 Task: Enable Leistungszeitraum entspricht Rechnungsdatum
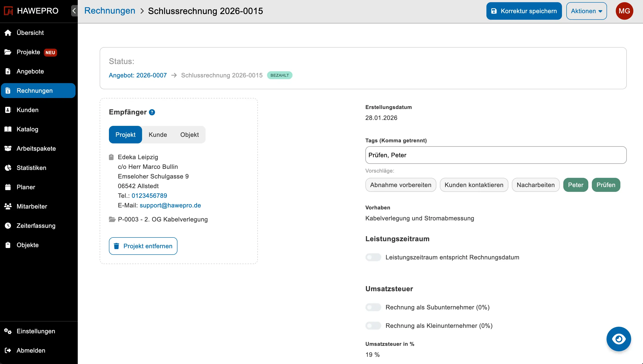pyautogui.click(x=373, y=257)
